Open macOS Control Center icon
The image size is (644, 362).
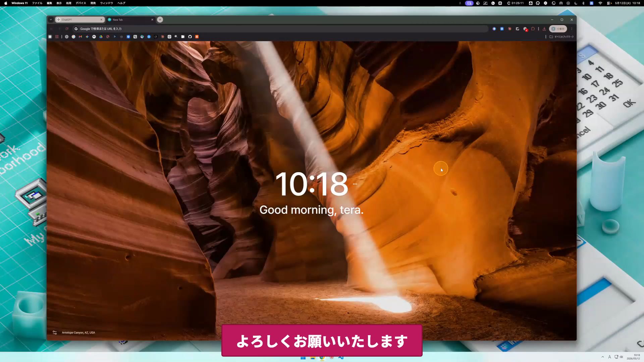609,3
